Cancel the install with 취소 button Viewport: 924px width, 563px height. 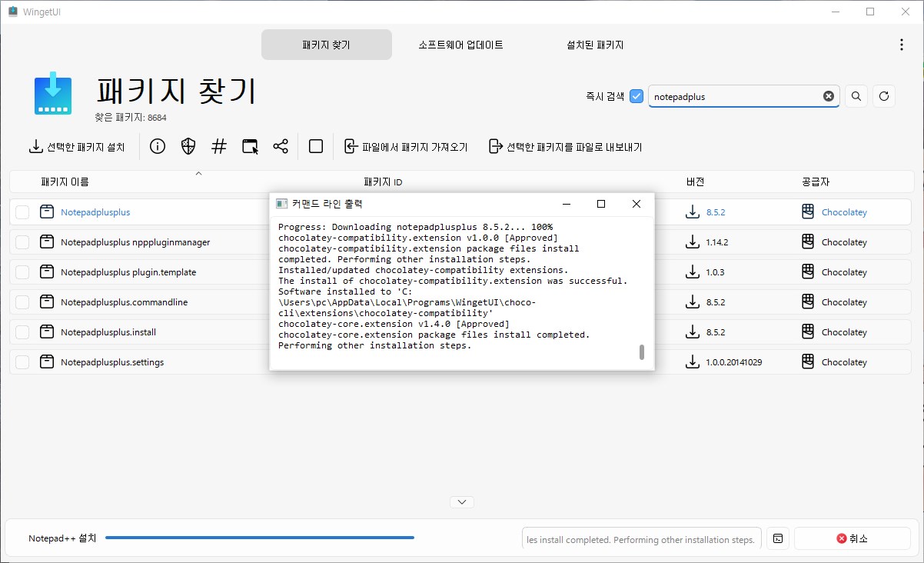[853, 538]
